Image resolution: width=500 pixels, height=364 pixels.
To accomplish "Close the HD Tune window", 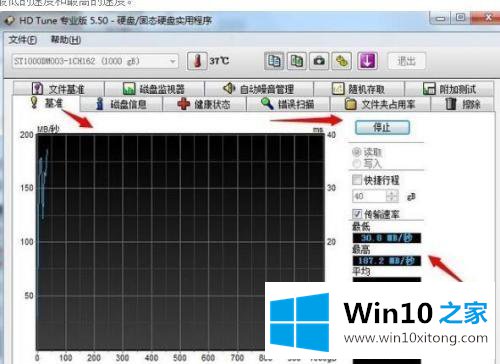I will (x=486, y=18).
